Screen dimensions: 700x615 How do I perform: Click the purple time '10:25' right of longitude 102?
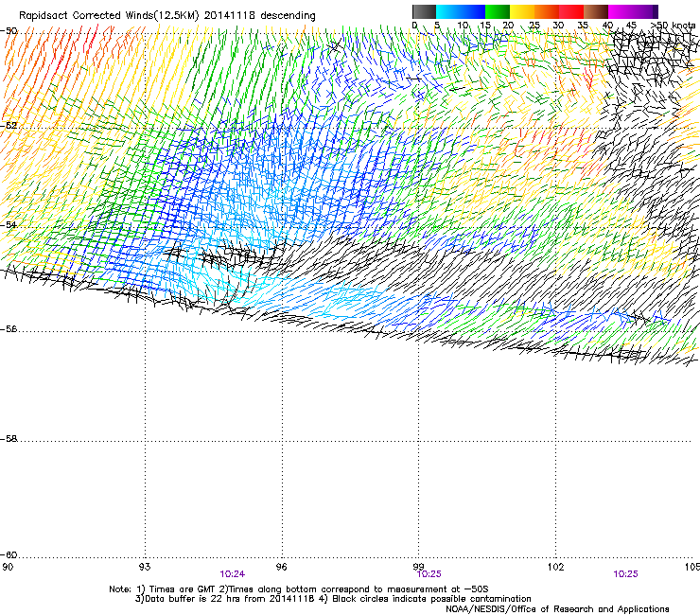625,574
